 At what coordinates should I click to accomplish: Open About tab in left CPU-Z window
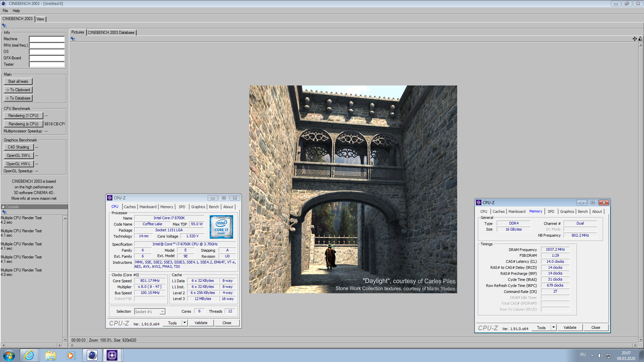pos(228,207)
